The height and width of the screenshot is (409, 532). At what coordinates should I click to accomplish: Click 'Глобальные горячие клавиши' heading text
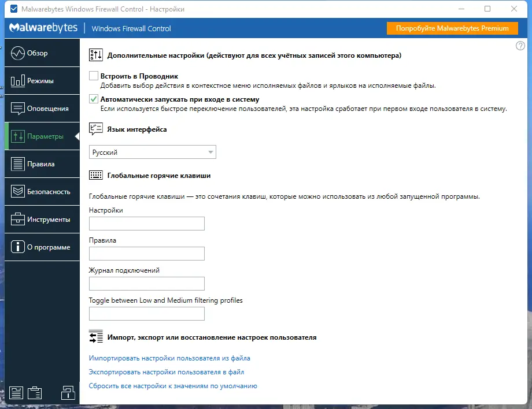coord(159,176)
